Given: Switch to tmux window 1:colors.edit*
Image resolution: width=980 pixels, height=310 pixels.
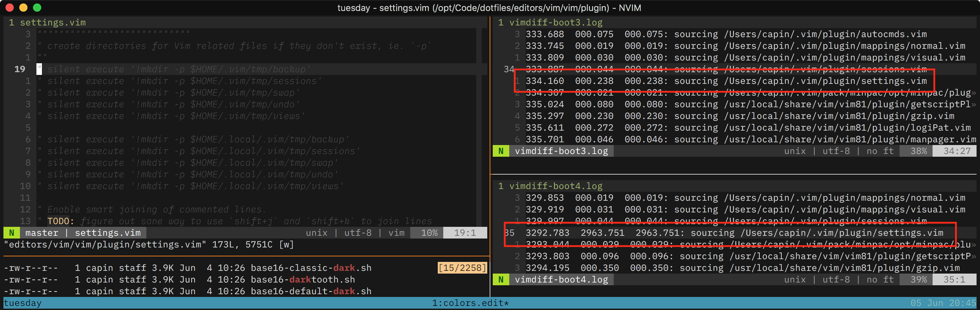Looking at the screenshot, I should [470, 303].
